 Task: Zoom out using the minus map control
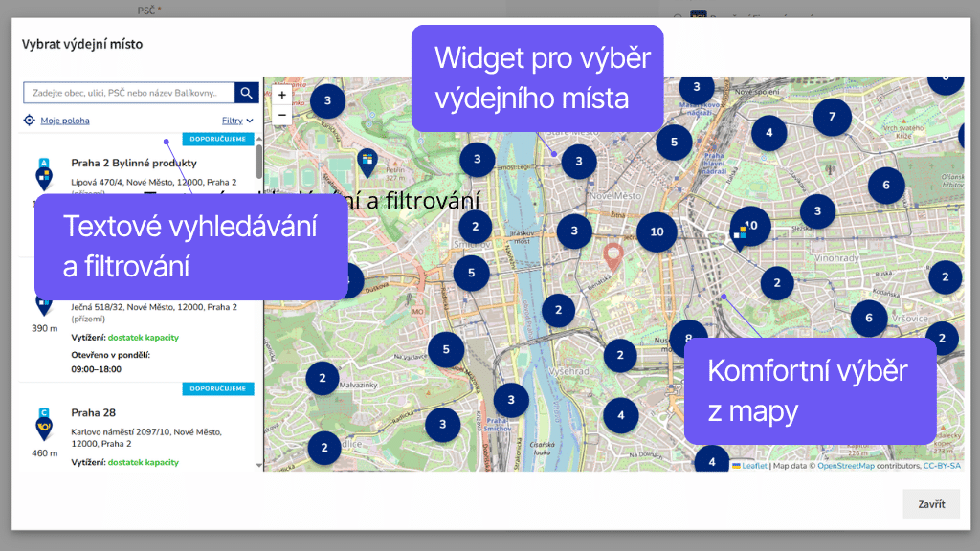[281, 114]
